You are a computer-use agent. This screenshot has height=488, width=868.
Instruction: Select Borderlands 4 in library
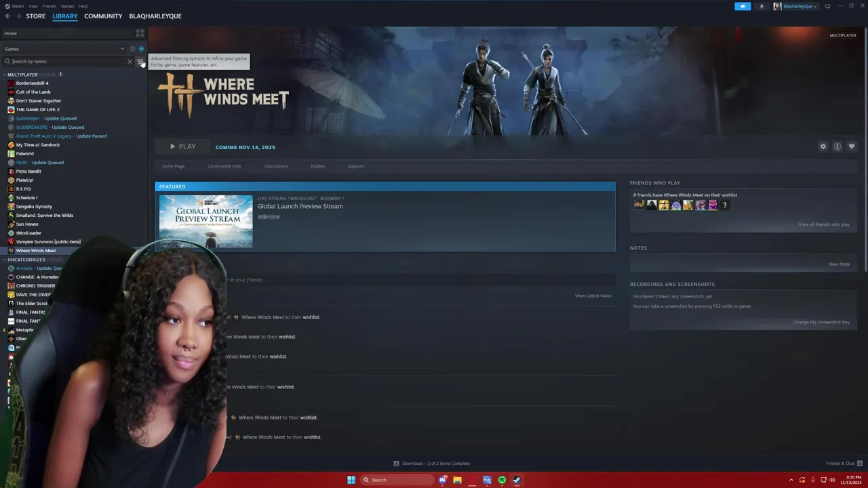[x=32, y=83]
